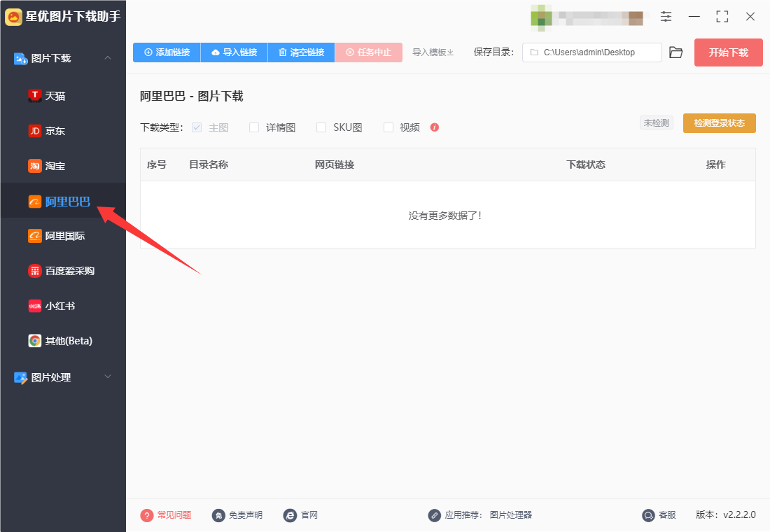Click the app logo icon in title bar

coord(13,17)
